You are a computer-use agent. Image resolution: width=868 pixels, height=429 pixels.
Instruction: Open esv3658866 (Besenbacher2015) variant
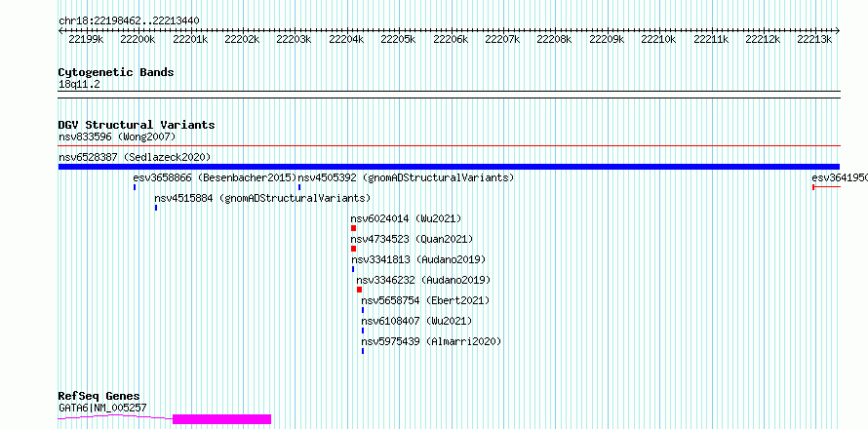215,177
